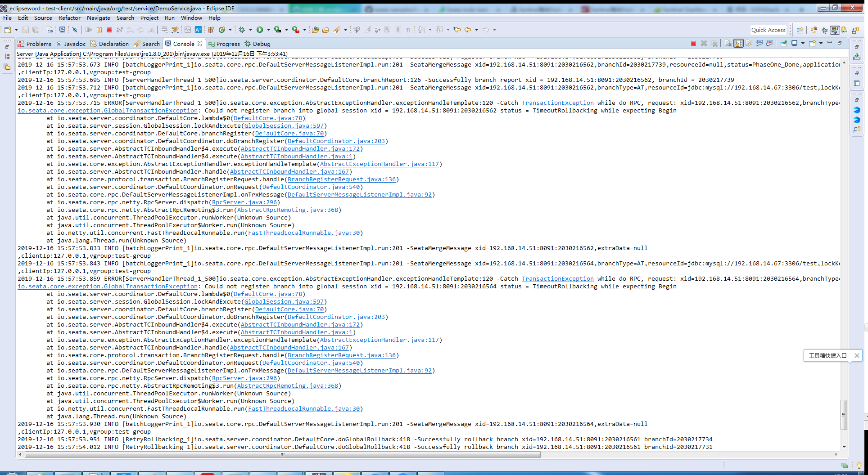Click the New file wizard icon
Screen dimensions: 868x475
pos(8,30)
